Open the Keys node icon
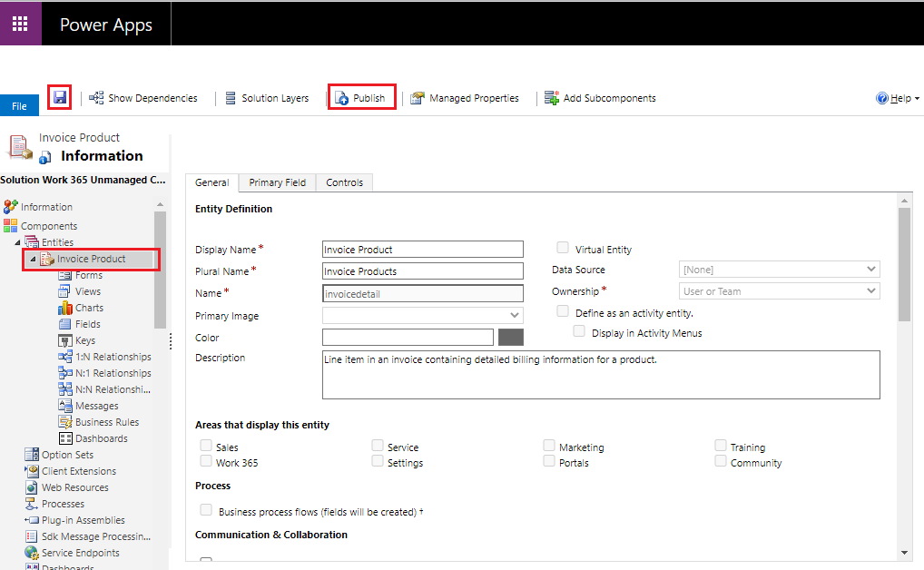This screenshot has width=924, height=570. pos(64,340)
